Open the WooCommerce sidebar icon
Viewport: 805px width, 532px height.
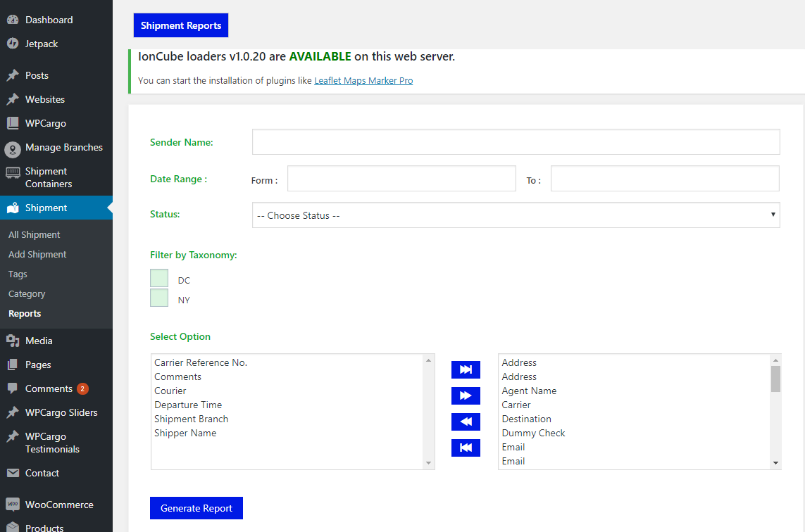coord(13,505)
